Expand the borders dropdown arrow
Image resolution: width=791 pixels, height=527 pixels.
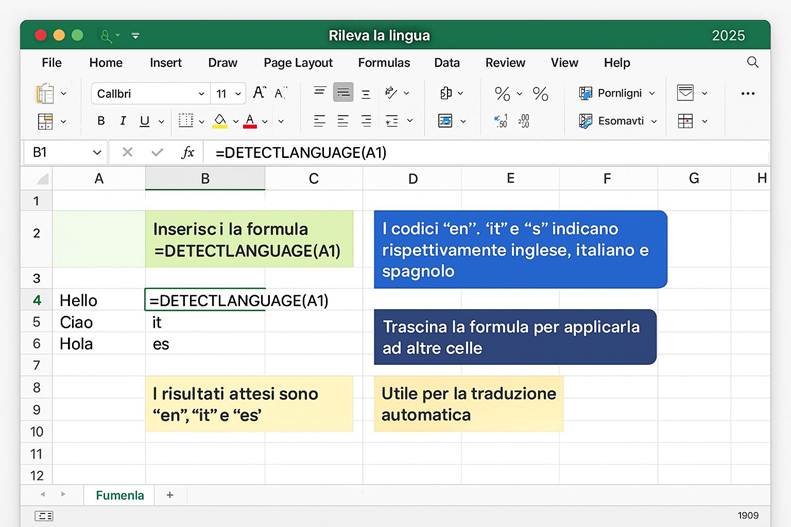point(201,122)
